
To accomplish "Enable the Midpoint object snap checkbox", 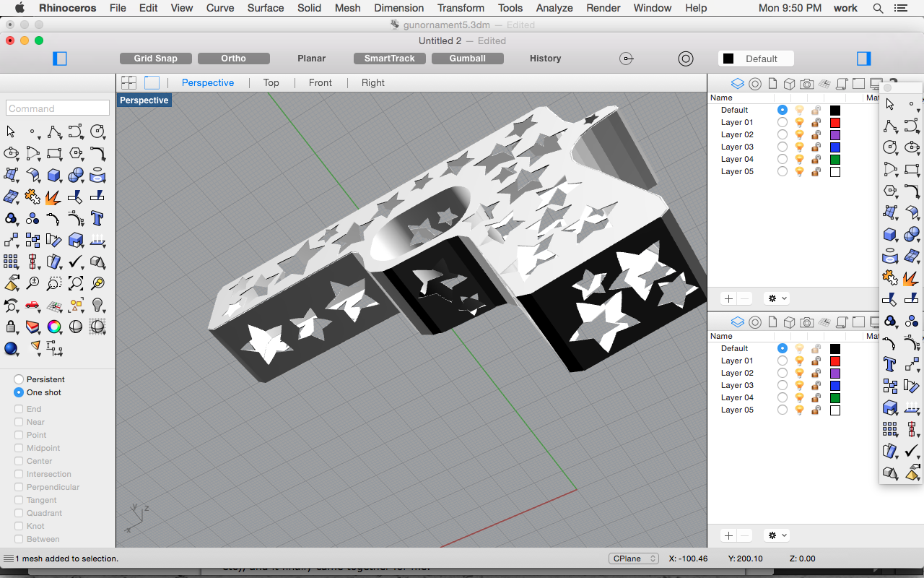I will [x=19, y=448].
